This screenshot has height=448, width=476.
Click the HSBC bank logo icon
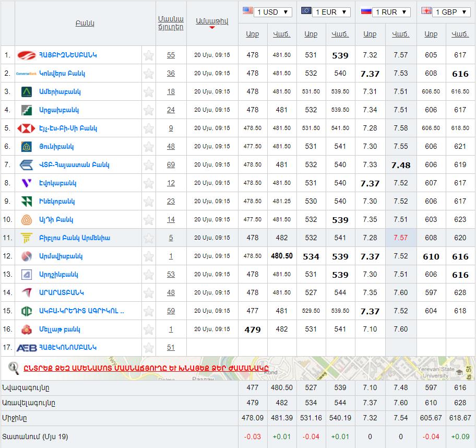[26, 128]
